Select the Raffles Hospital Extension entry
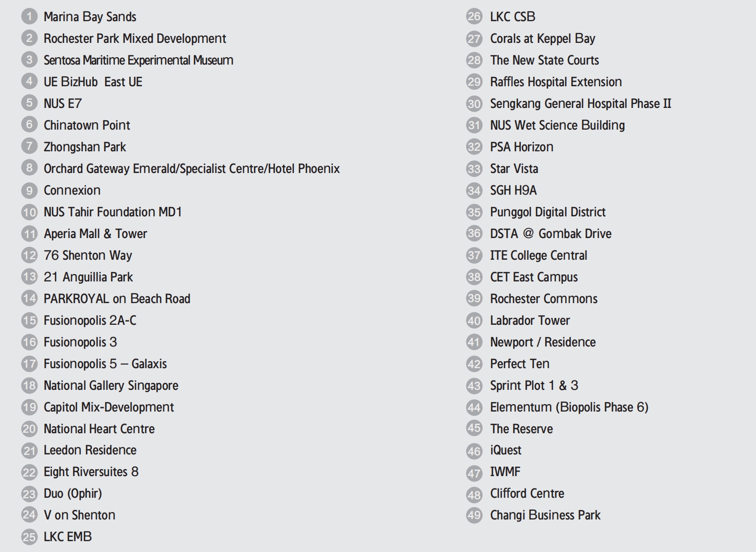Screen dimensions: 756x552 [x=555, y=82]
